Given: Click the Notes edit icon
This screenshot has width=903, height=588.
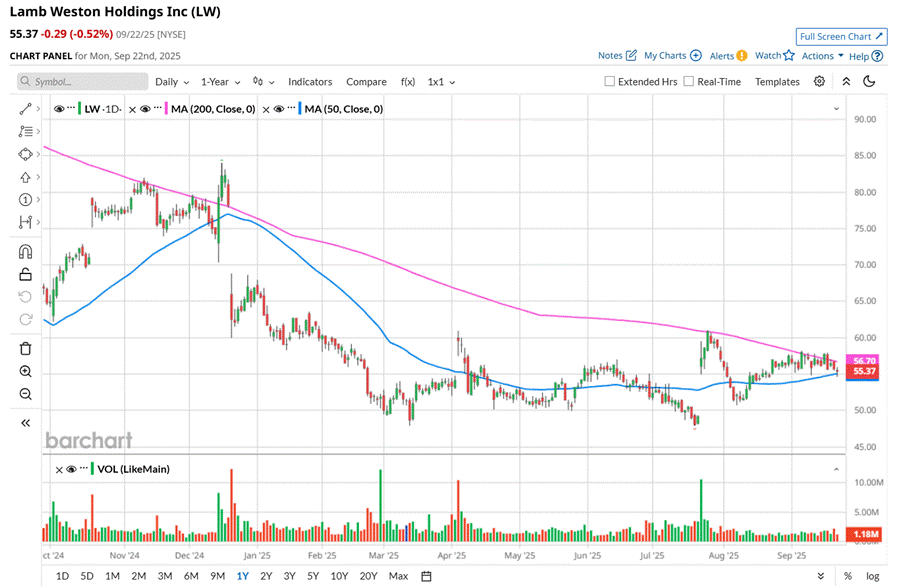Looking at the screenshot, I should pyautogui.click(x=631, y=55).
